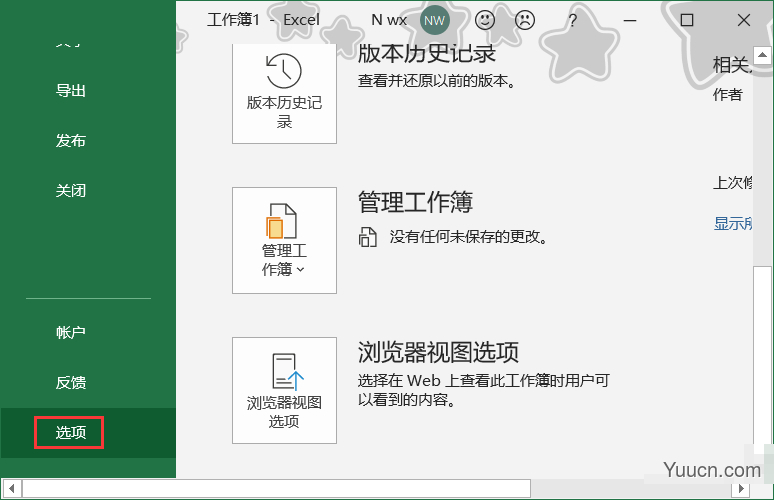Click the 管理工作簿 heading text
This screenshot has width=774, height=500.
pyautogui.click(x=416, y=202)
